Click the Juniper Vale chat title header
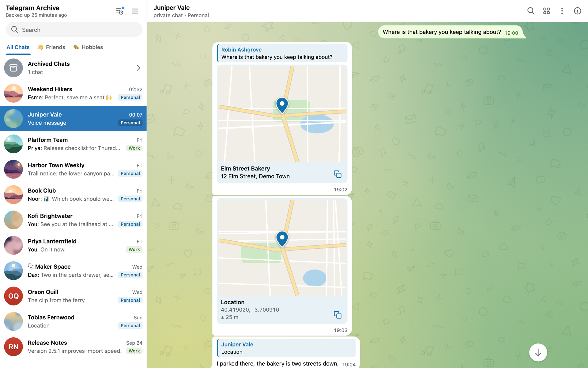The width and height of the screenshot is (588, 368). pos(171,8)
